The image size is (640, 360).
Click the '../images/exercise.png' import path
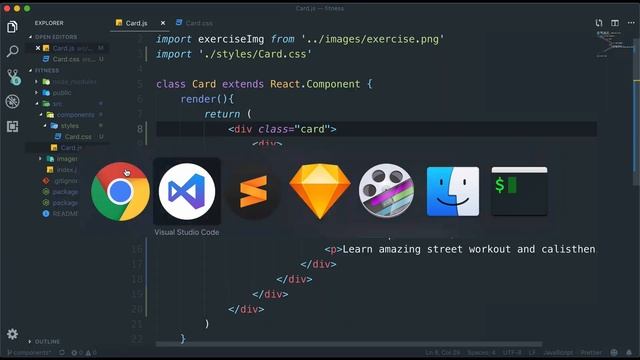pos(372,39)
